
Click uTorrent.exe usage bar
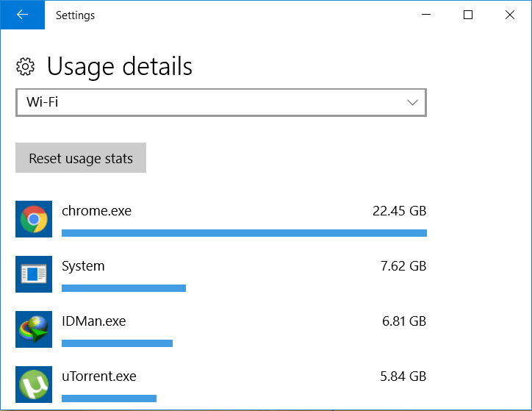(x=109, y=399)
